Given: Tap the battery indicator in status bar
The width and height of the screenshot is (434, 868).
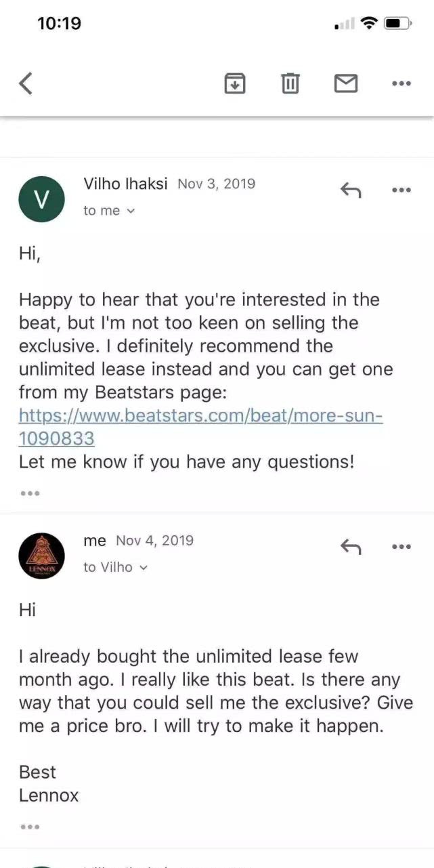Looking at the screenshot, I should pos(395,24).
